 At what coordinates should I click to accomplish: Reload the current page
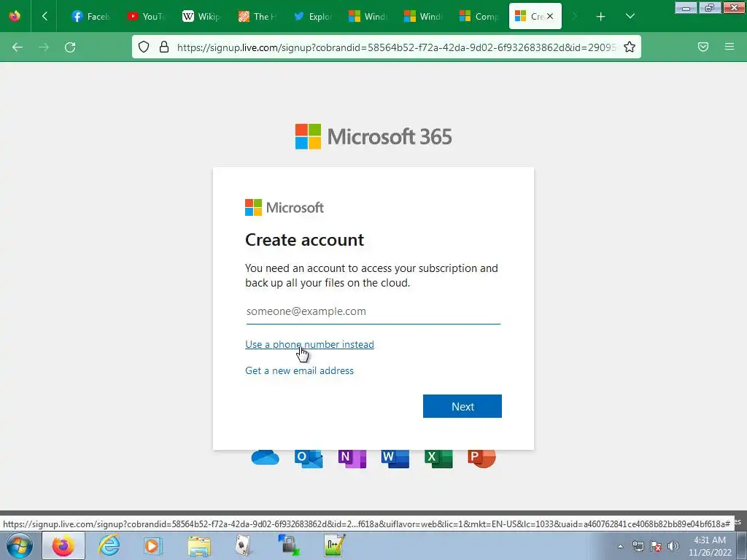(70, 47)
